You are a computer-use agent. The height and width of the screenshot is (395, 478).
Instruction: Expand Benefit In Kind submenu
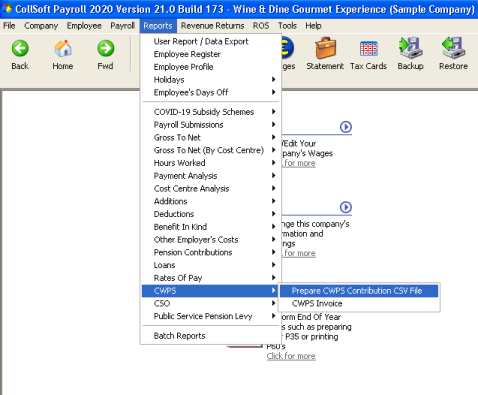pyautogui.click(x=211, y=227)
